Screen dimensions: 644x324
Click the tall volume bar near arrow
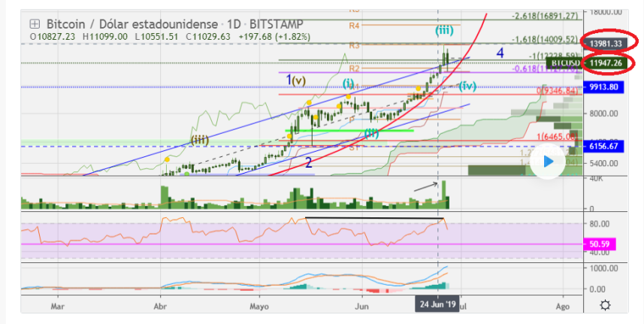coord(443,195)
